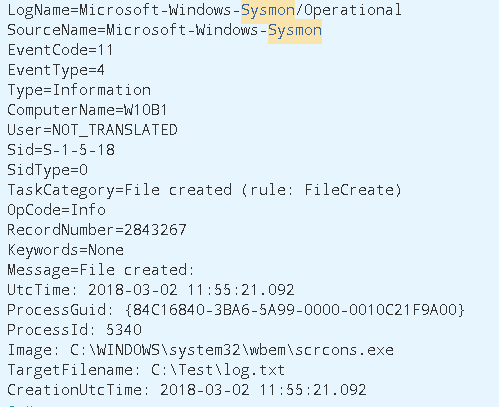Click the User=NOT_TRANSLATED field
Viewport: 499px width, 407px height.
92,130
